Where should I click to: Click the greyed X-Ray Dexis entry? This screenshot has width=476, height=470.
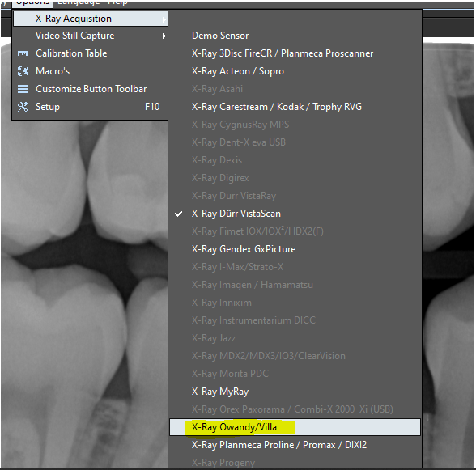click(295, 160)
